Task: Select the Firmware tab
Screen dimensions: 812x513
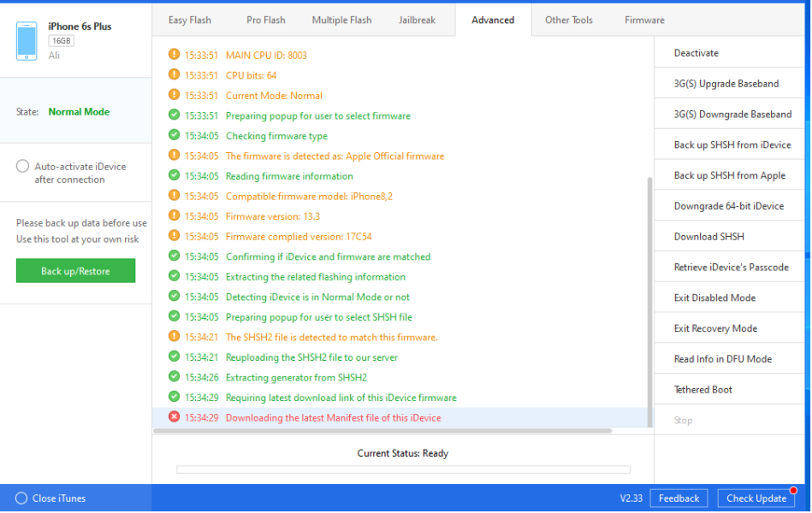Action: click(644, 20)
